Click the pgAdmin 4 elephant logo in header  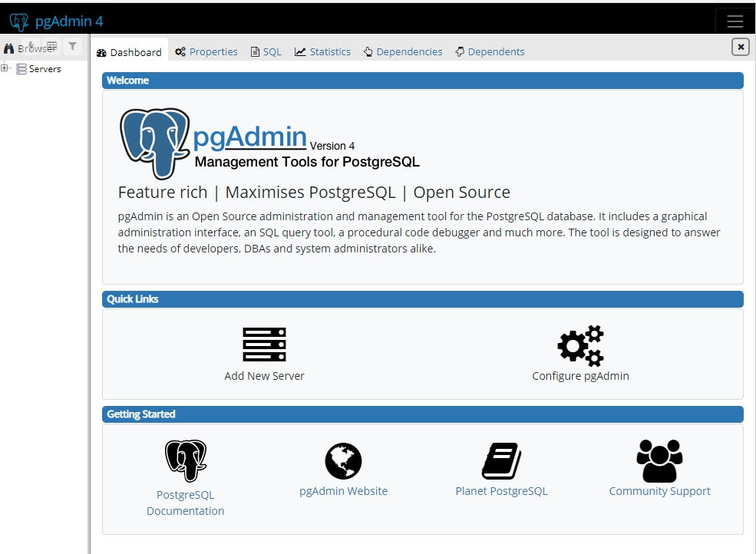tap(19, 21)
